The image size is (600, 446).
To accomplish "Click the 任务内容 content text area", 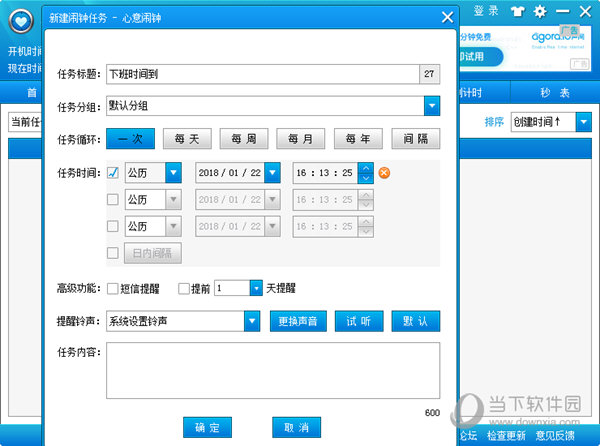I will [273, 371].
